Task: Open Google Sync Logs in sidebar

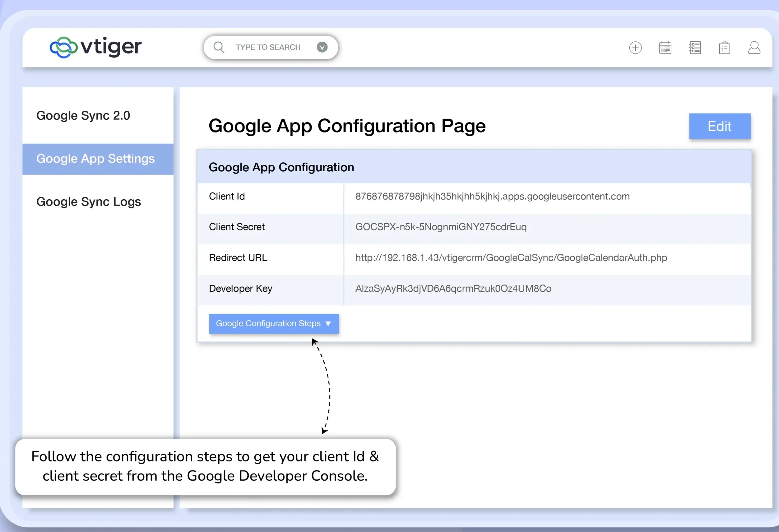Action: coord(89,202)
